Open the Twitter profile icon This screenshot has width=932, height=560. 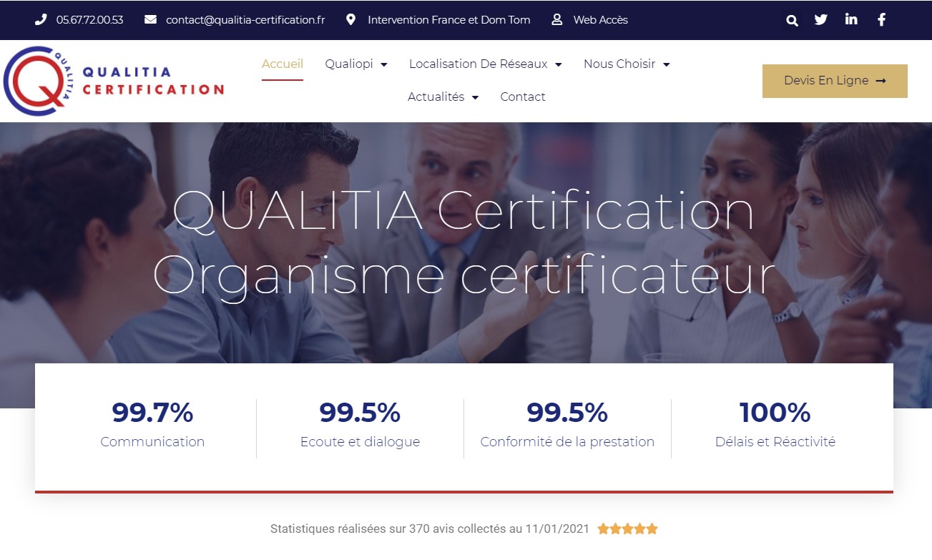(820, 19)
